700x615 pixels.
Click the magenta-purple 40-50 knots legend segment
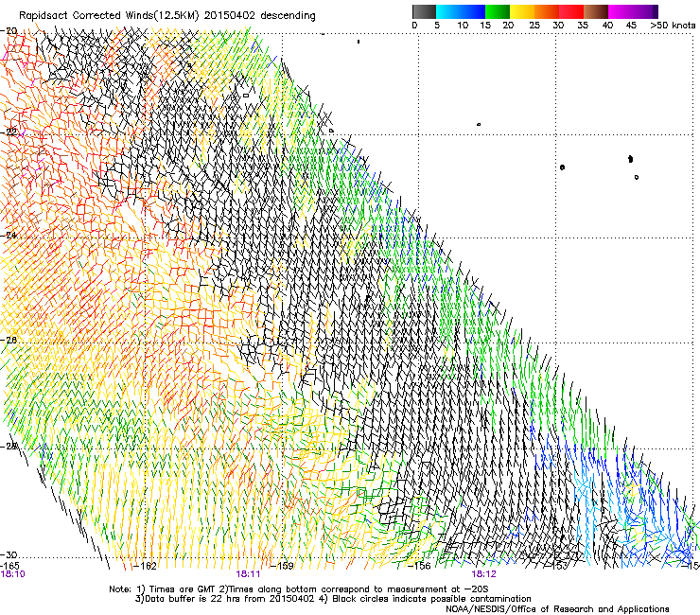(x=633, y=11)
